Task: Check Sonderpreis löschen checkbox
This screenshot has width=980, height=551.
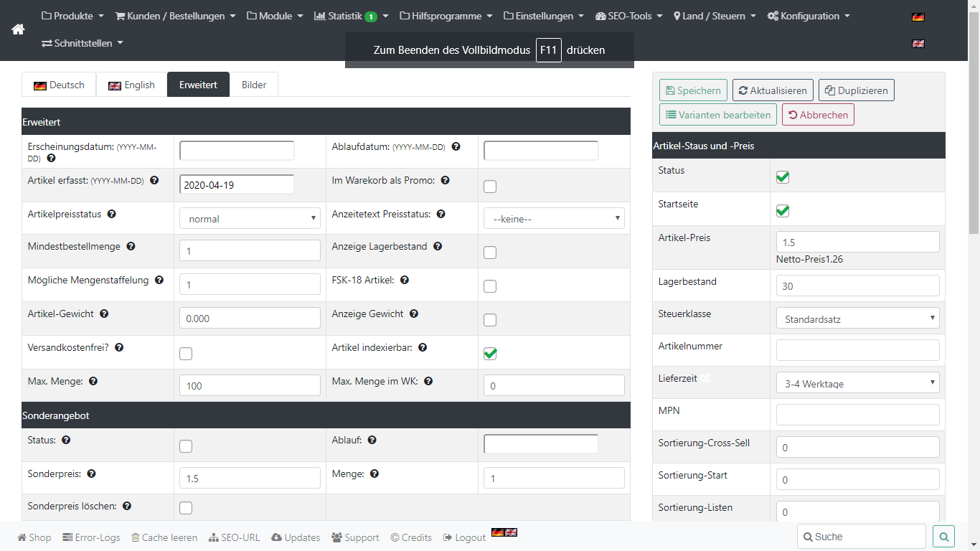Action: pyautogui.click(x=186, y=508)
